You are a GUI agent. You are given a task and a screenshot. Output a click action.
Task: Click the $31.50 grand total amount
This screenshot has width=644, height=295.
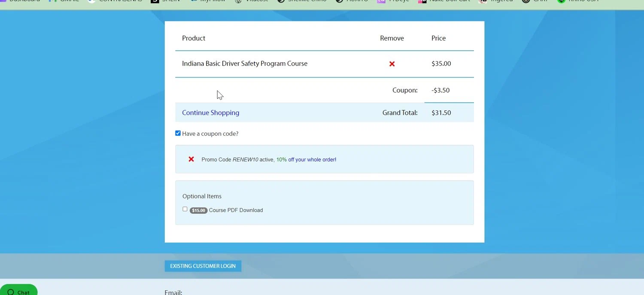point(441,113)
